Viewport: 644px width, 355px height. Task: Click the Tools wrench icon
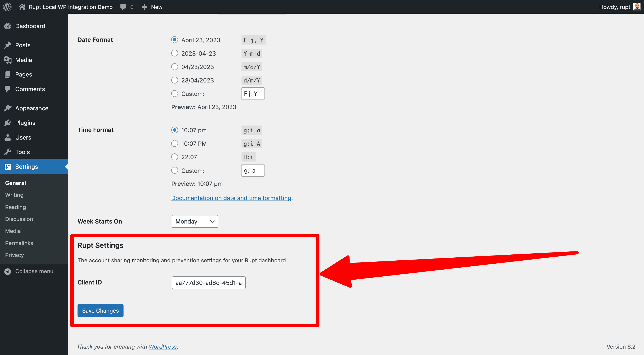[8, 152]
